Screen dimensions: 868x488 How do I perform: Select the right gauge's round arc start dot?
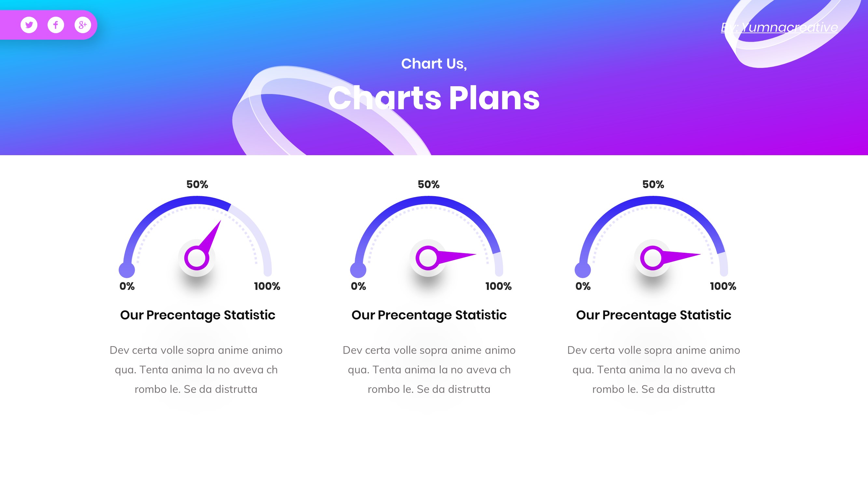click(583, 270)
